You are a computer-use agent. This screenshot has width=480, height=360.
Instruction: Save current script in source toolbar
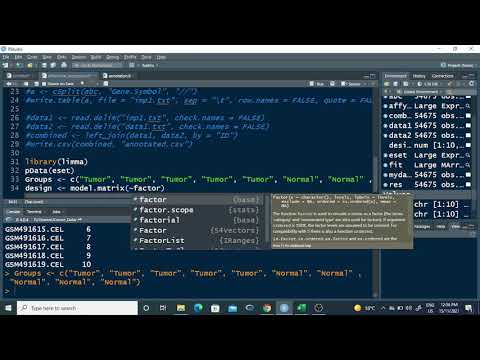tap(37, 84)
